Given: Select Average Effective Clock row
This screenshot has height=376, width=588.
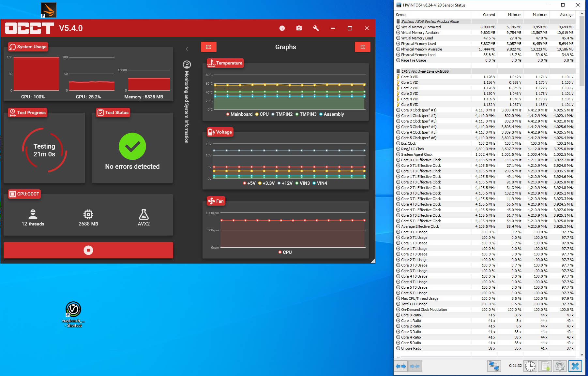Looking at the screenshot, I should pos(485,226).
